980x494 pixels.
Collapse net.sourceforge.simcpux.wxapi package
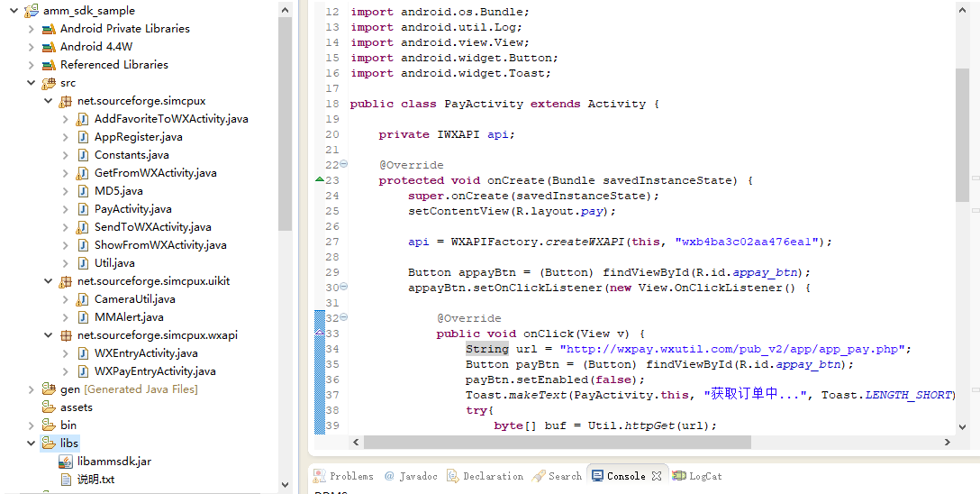[x=48, y=335]
